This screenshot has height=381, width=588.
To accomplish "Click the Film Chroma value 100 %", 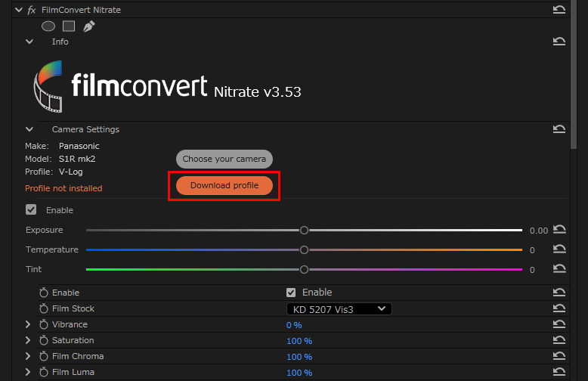I will point(299,357).
